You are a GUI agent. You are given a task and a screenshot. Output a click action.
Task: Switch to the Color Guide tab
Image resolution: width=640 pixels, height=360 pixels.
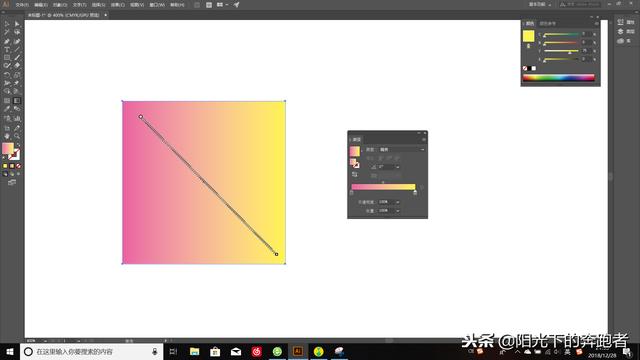click(548, 24)
